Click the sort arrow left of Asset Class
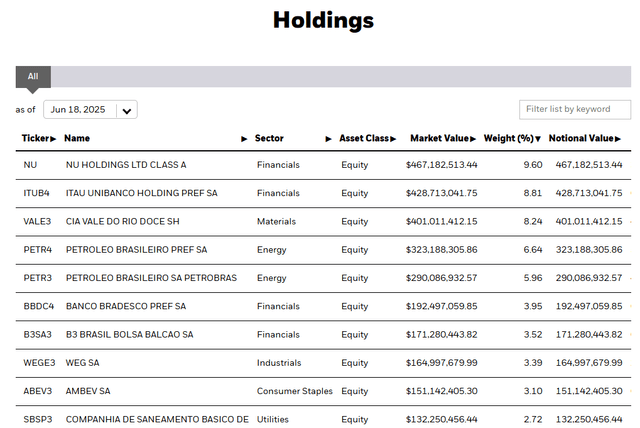640x428 pixels. pos(328,139)
